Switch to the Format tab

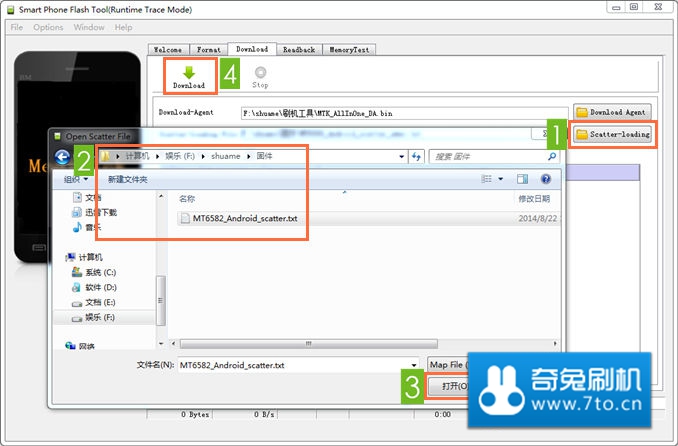[209, 49]
